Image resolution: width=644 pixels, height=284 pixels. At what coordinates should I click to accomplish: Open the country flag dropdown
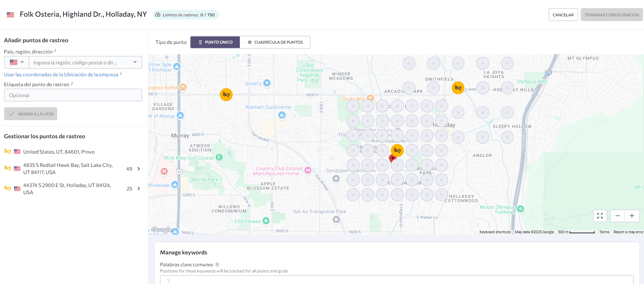17,62
